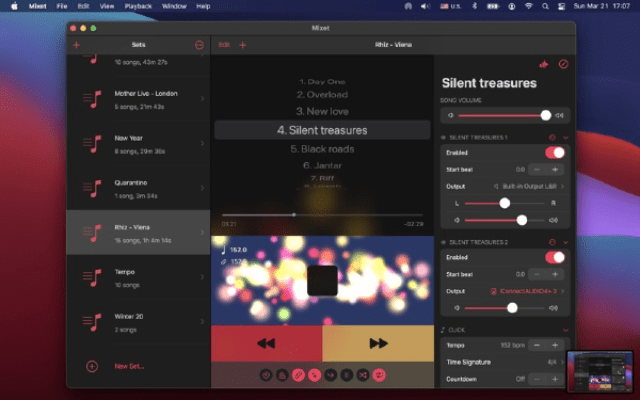This screenshot has width=640, height=400.
Task: Click the fast-forward next song button
Action: point(378,343)
